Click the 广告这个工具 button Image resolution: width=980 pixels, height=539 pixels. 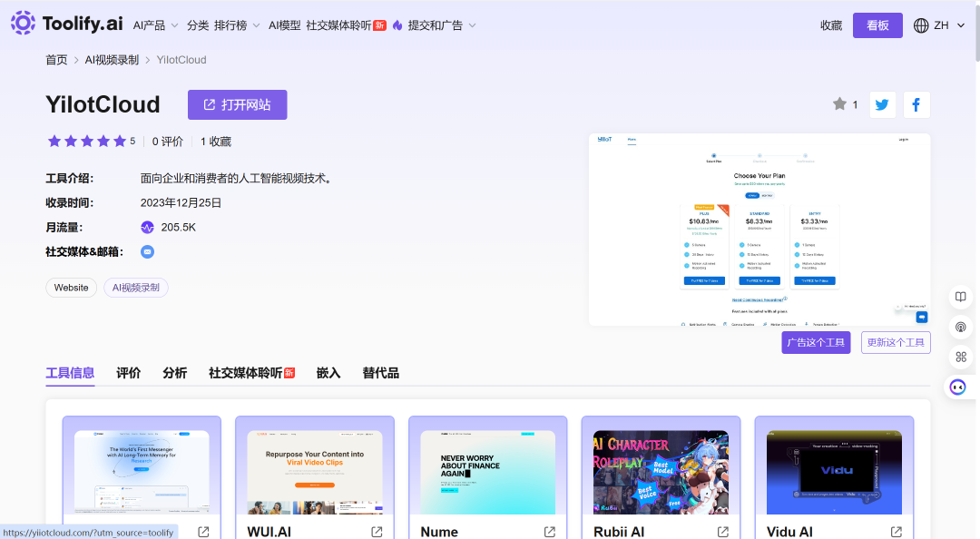(816, 343)
